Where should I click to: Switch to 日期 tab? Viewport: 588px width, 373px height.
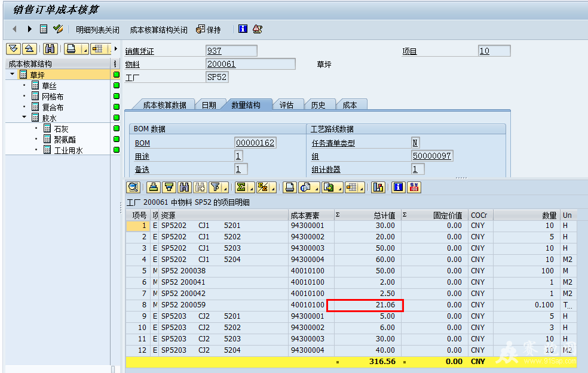coord(209,105)
